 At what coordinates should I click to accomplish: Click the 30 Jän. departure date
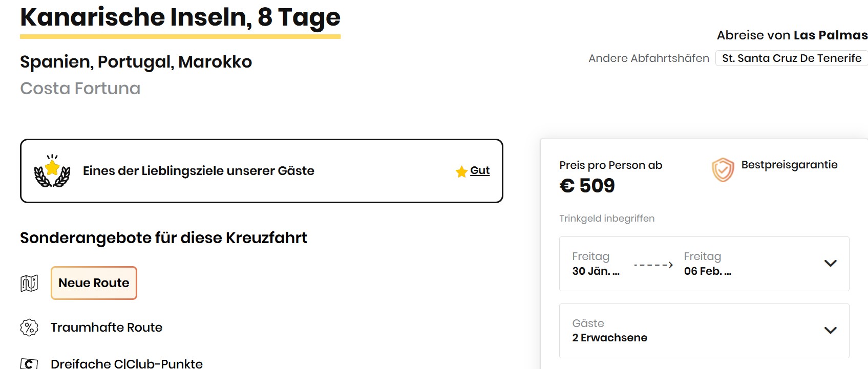596,271
